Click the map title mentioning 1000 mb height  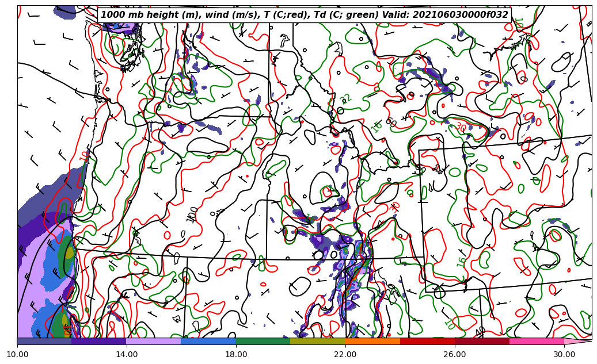(305, 15)
